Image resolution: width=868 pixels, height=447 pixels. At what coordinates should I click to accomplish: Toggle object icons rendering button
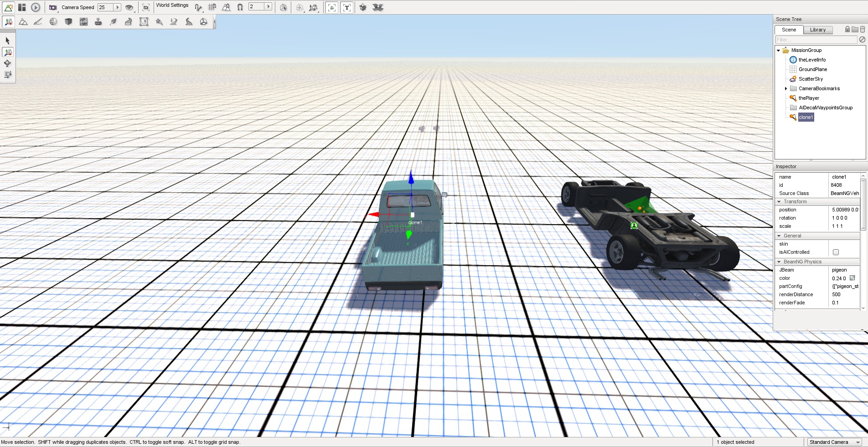[x=332, y=7]
